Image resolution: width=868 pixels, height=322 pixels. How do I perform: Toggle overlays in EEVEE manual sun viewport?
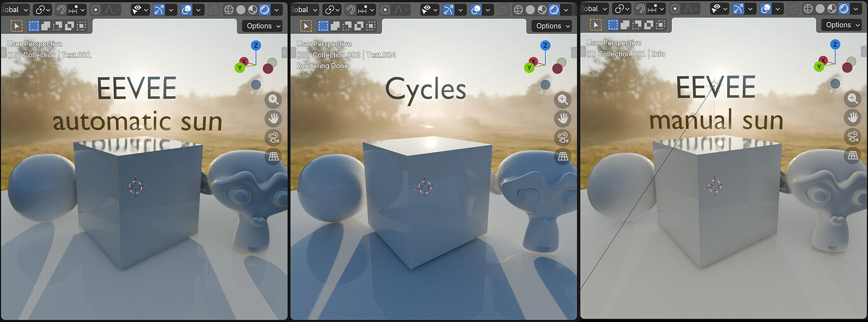(765, 9)
